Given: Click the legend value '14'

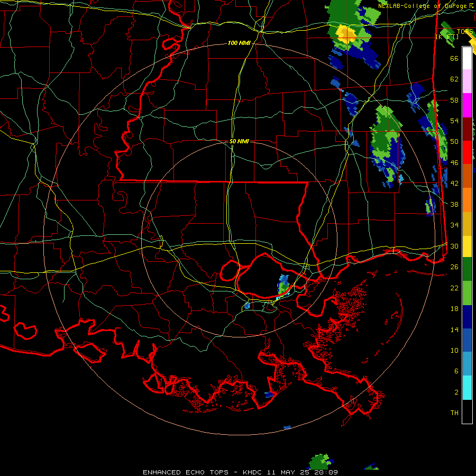Looking at the screenshot, I should (454, 329).
